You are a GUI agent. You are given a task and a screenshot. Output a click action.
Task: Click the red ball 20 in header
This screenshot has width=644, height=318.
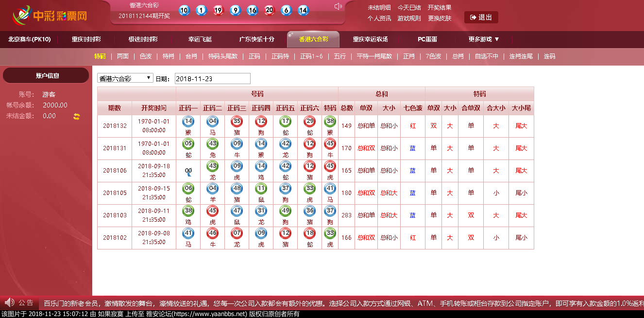270,10
